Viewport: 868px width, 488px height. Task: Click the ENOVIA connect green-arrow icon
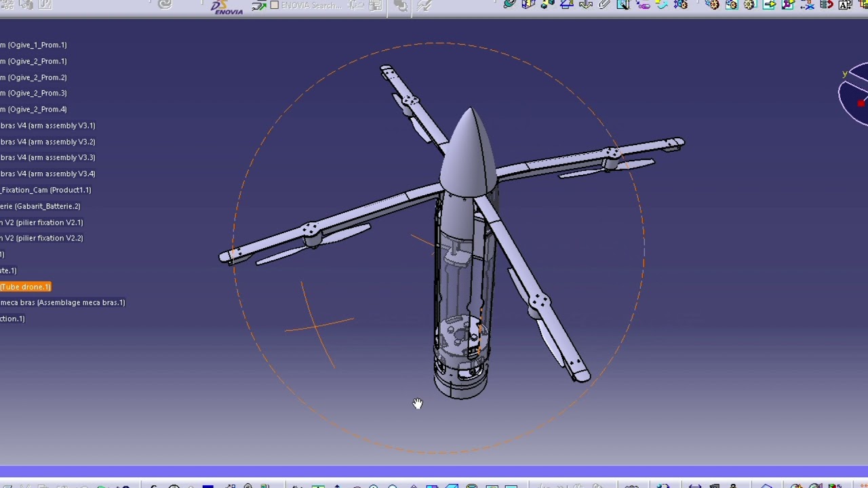click(259, 5)
